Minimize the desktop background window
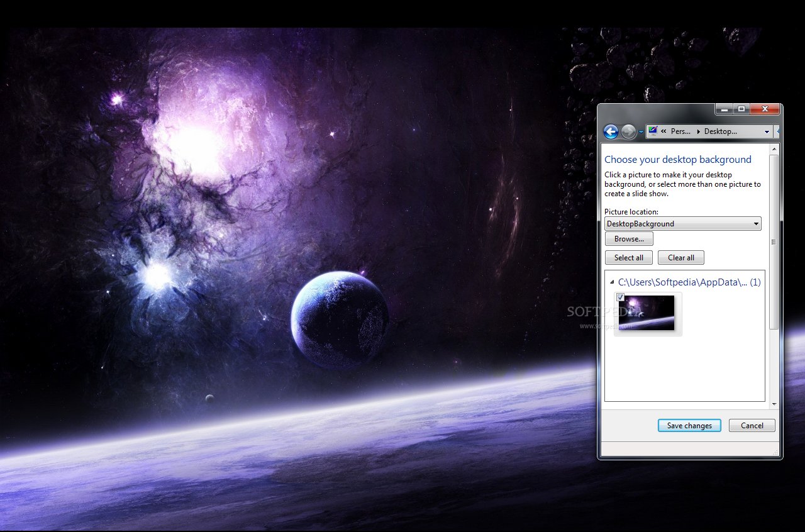 (724, 109)
